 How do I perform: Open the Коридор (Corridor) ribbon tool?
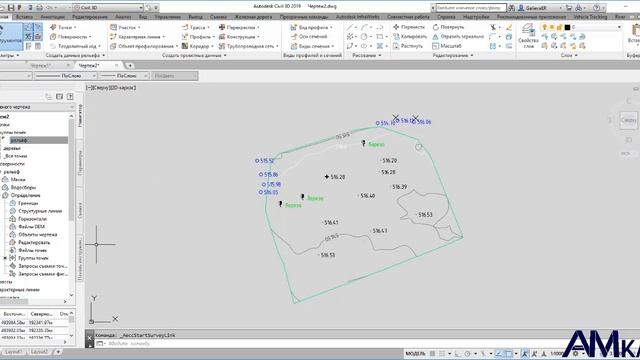[198, 46]
